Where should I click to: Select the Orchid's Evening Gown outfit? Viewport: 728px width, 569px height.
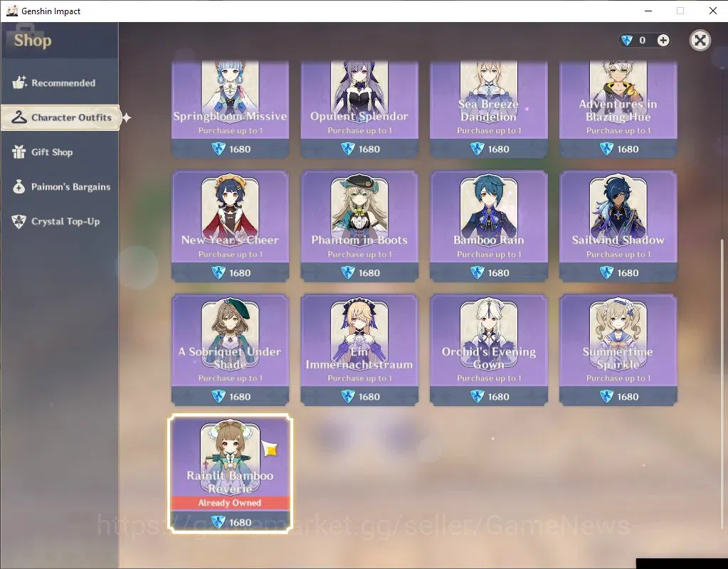pyautogui.click(x=489, y=350)
